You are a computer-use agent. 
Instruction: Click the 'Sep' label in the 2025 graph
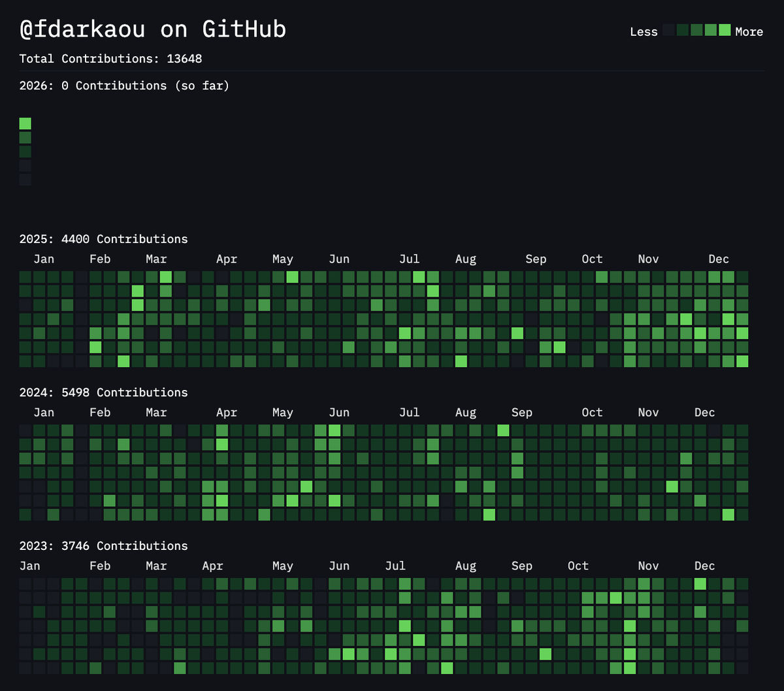click(536, 259)
